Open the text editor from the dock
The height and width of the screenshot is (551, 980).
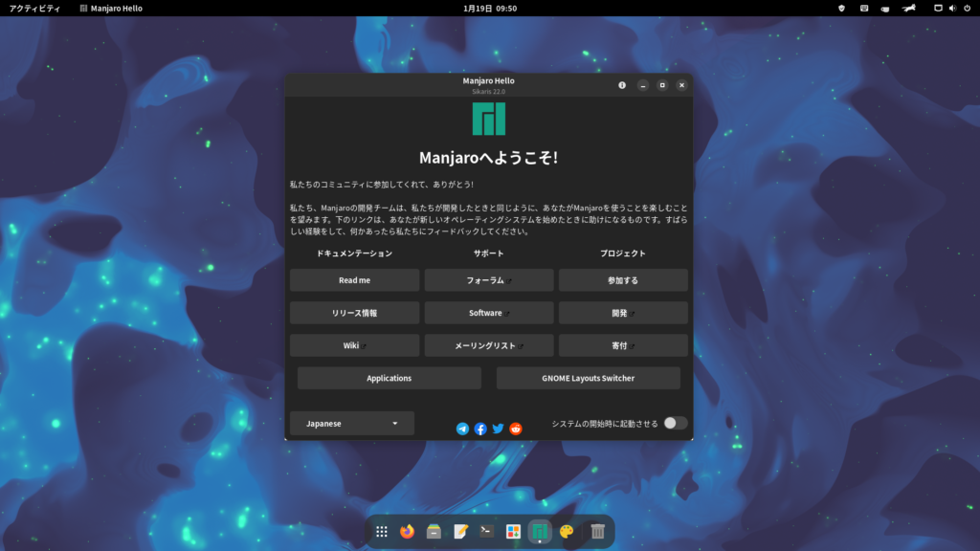pos(459,531)
